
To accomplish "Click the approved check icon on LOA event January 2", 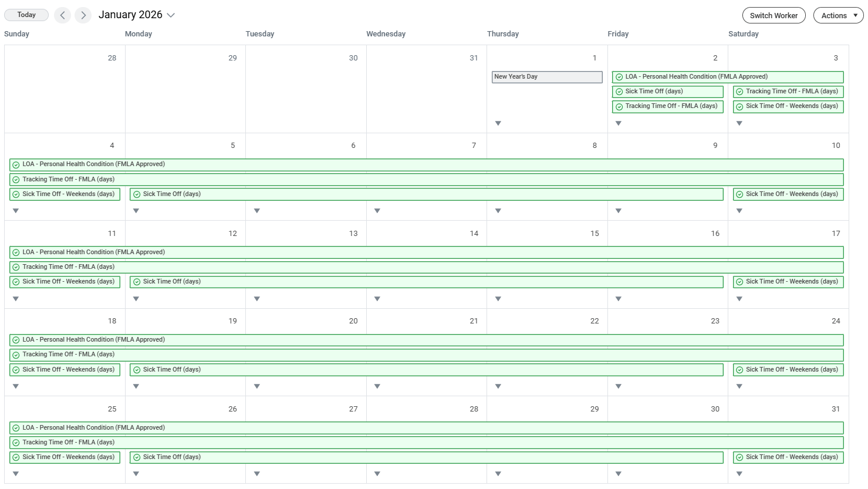I will tap(620, 76).
